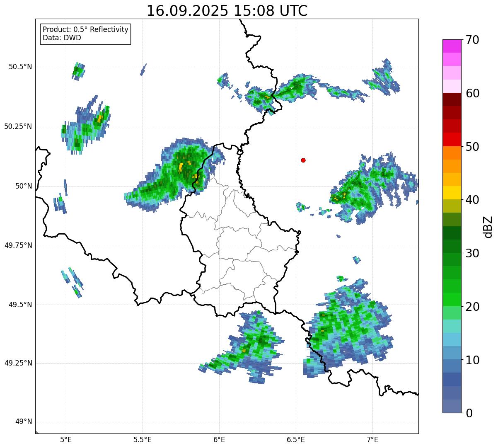498x448 pixels.
Task: Click the dBZ colorbar axis label
Action: pos(488,227)
